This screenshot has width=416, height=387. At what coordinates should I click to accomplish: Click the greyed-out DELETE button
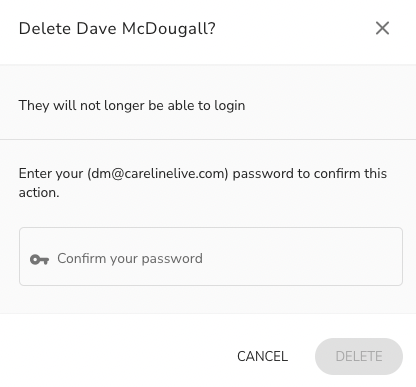[x=359, y=356]
